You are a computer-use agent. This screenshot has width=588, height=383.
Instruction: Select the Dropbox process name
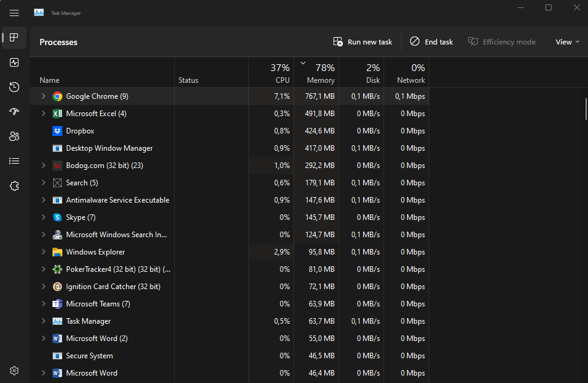pos(80,131)
